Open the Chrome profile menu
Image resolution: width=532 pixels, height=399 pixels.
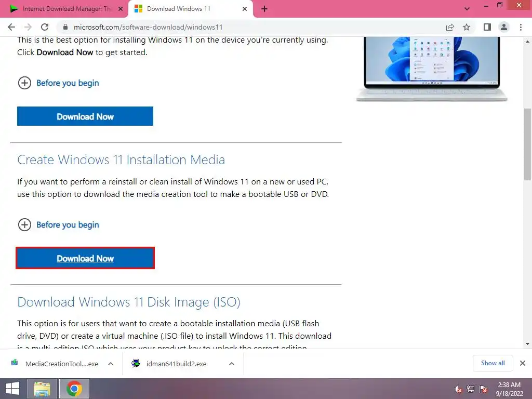(504, 27)
